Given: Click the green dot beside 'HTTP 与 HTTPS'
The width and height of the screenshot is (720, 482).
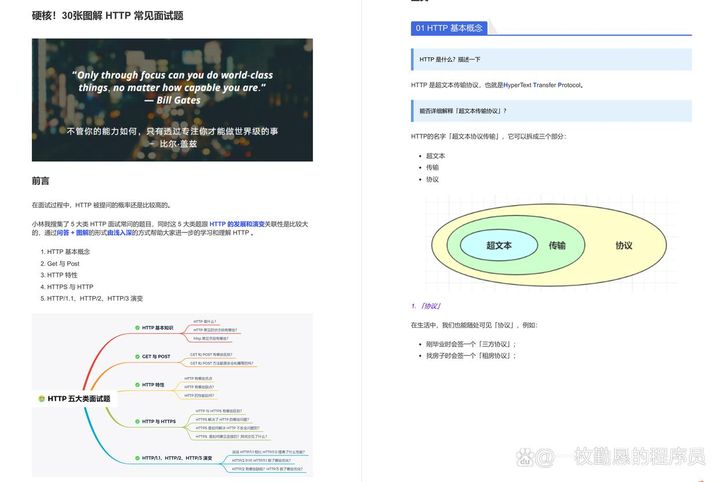Looking at the screenshot, I should [137, 421].
